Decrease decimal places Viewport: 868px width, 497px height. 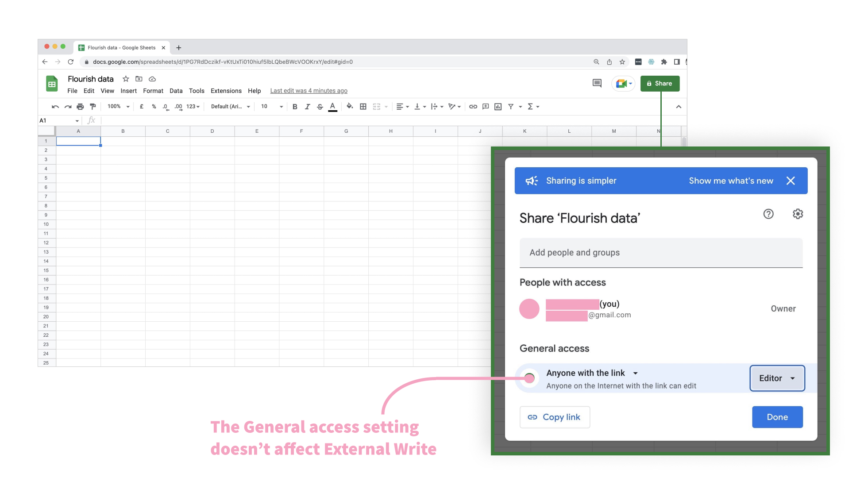click(166, 107)
